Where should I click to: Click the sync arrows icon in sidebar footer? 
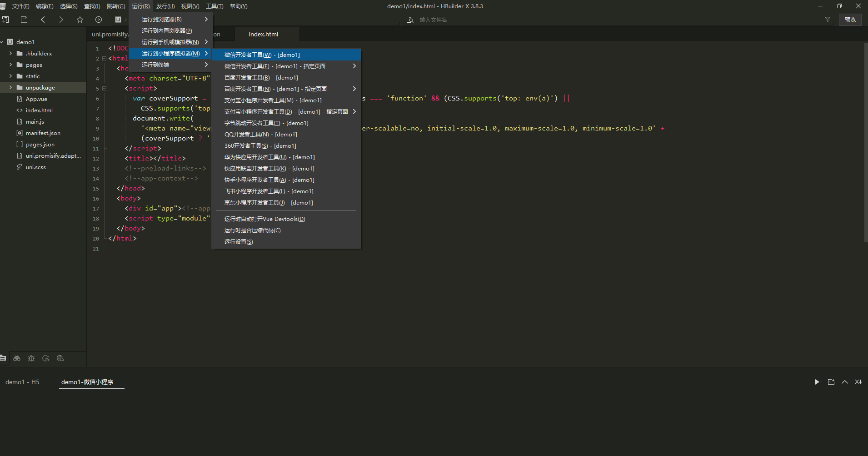click(x=46, y=358)
